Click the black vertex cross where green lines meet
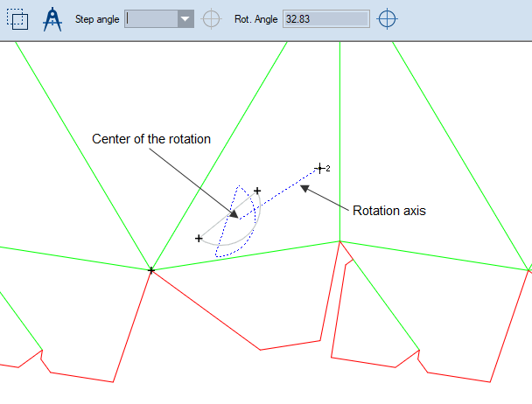 [x=151, y=271]
